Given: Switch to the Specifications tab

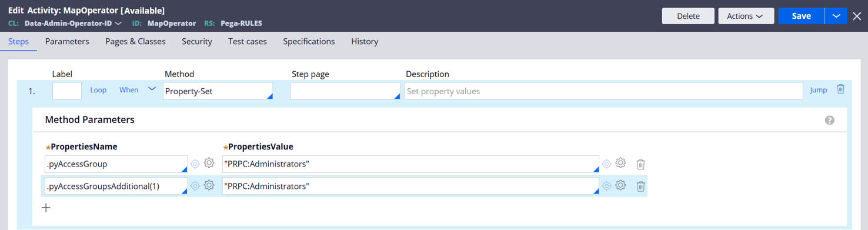Looking at the screenshot, I should [x=309, y=41].
